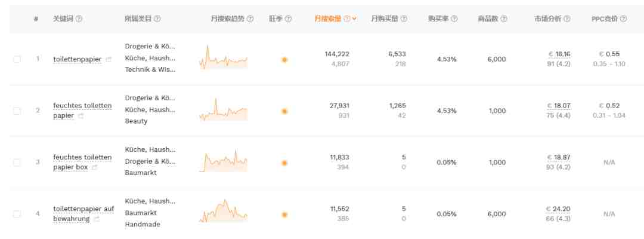The height and width of the screenshot is (239, 644).
Task: Click Beauty category in row 2
Action: tap(136, 121)
